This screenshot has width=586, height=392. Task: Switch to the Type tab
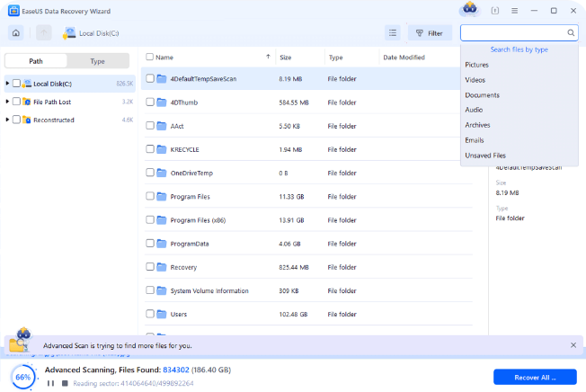pyautogui.click(x=97, y=61)
